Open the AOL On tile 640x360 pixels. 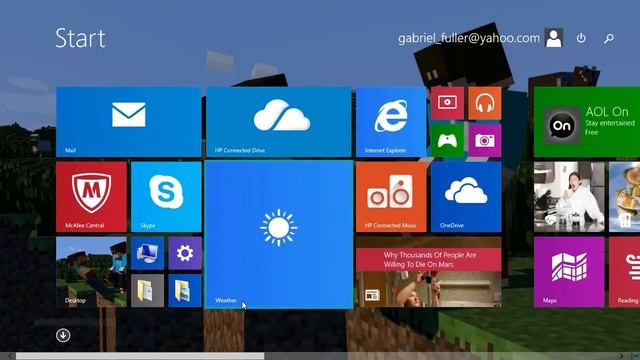(587, 122)
